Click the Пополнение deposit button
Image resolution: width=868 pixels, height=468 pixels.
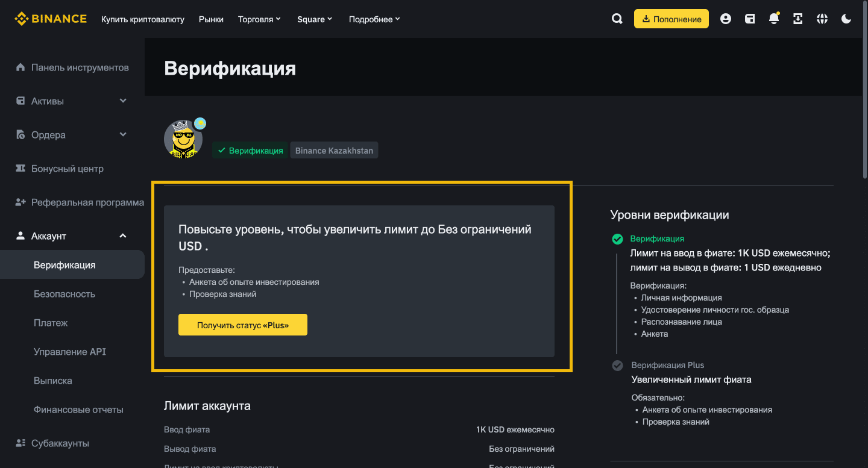[671, 19]
